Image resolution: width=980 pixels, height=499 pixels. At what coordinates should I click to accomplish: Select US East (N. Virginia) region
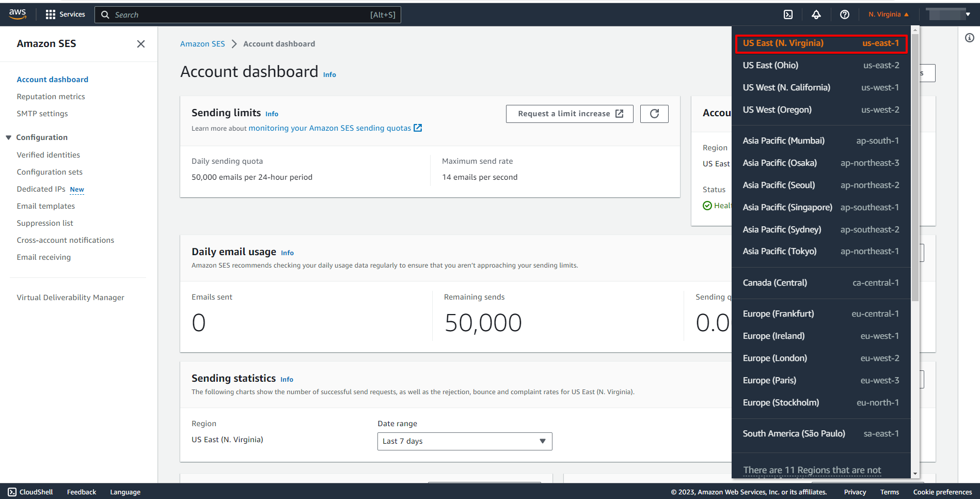[x=821, y=43]
